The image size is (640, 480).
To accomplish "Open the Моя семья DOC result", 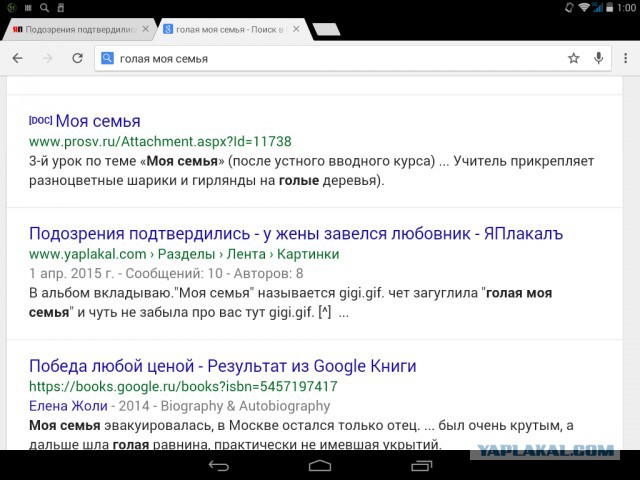I will click(98, 121).
